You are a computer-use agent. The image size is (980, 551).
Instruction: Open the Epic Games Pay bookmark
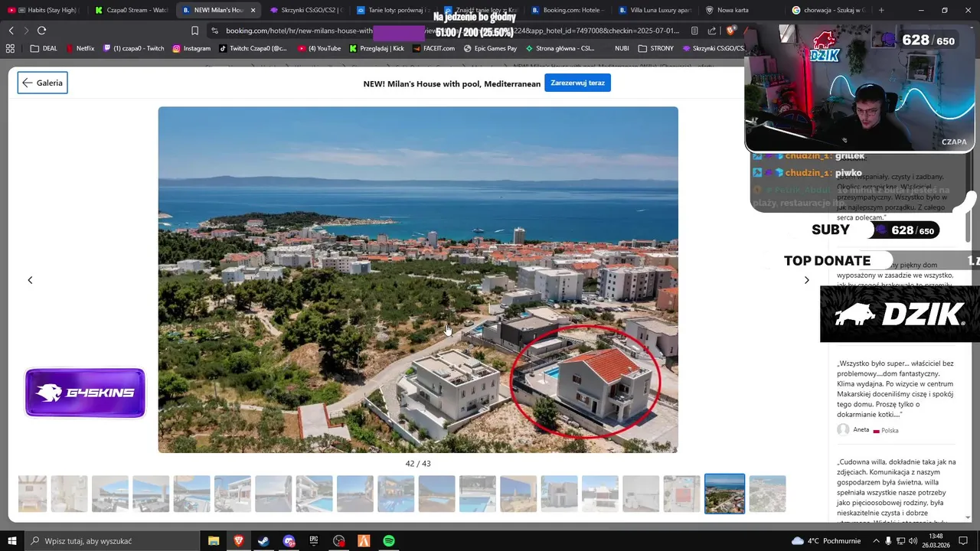click(490, 48)
